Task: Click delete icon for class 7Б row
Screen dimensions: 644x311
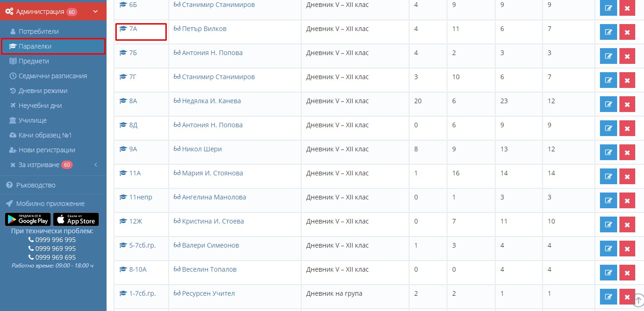Action: (627, 56)
